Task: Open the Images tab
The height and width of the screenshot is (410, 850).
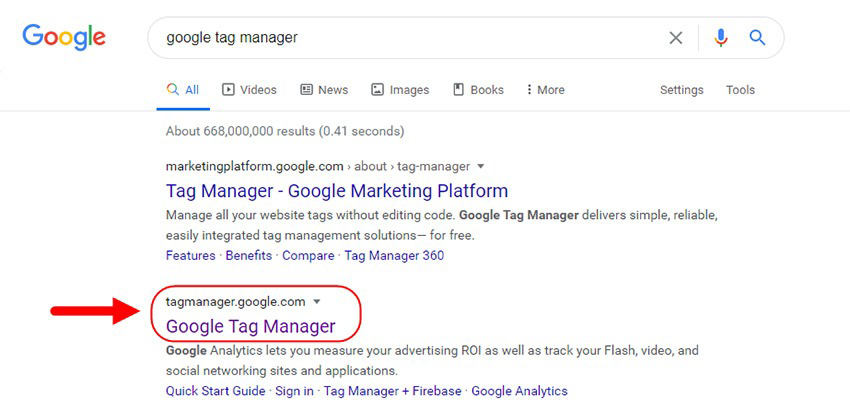Action: tap(400, 90)
